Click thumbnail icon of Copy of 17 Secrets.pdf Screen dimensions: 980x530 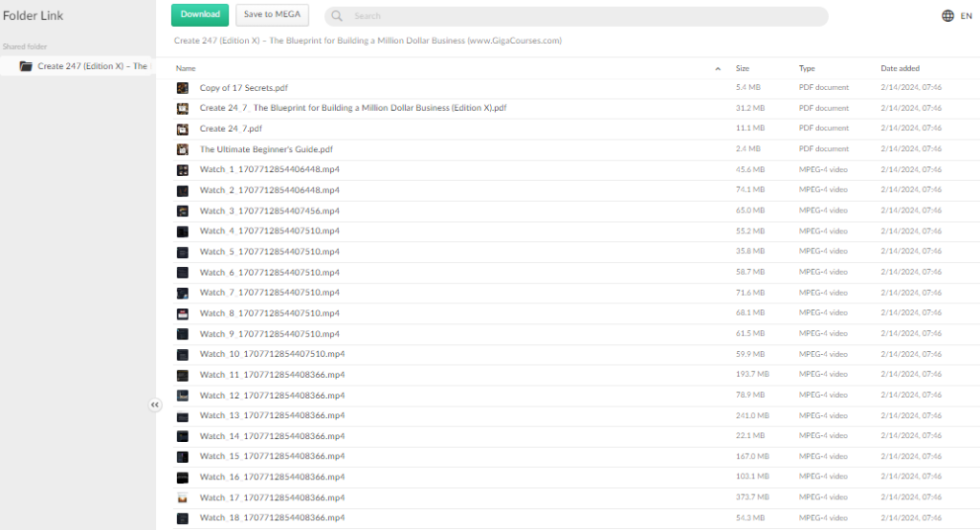[182, 88]
